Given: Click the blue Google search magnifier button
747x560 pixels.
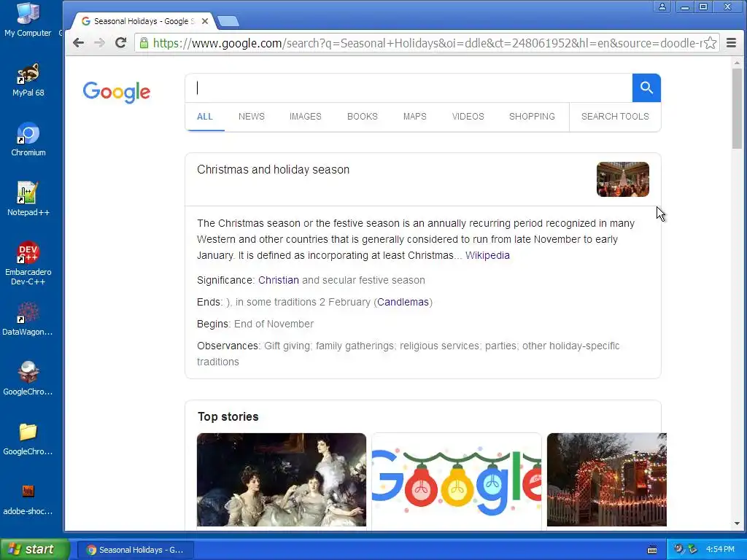Looking at the screenshot, I should point(646,87).
